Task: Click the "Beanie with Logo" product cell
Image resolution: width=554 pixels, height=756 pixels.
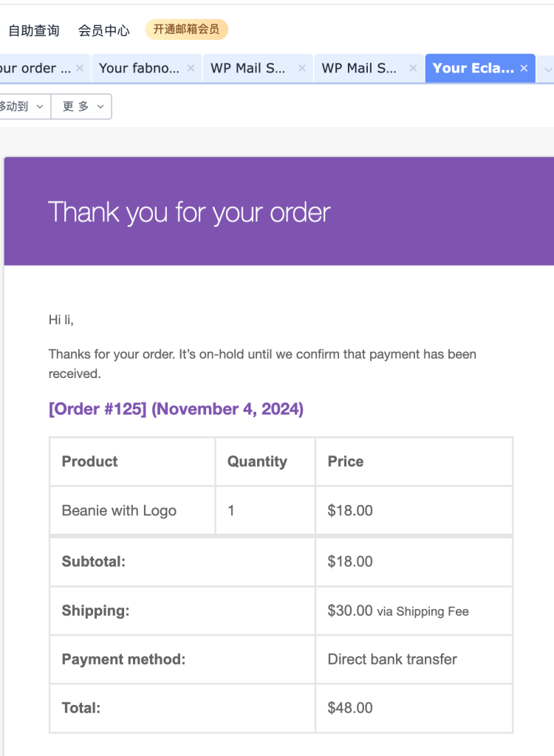Action: pos(119,510)
